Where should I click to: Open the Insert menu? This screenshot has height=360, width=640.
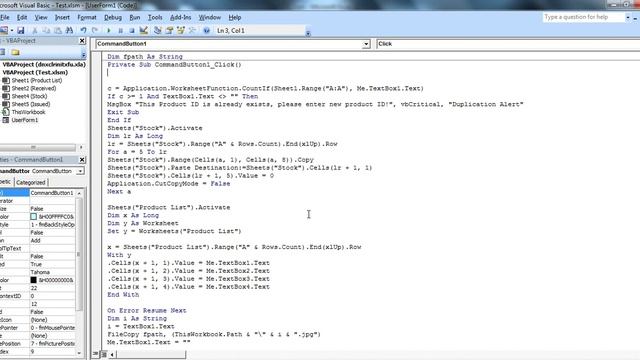pyautogui.click(x=62, y=18)
